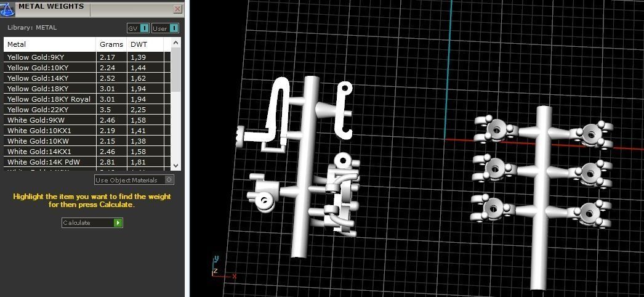
Task: Select the Yellow Gold:10KY row
Action: (x=87, y=68)
